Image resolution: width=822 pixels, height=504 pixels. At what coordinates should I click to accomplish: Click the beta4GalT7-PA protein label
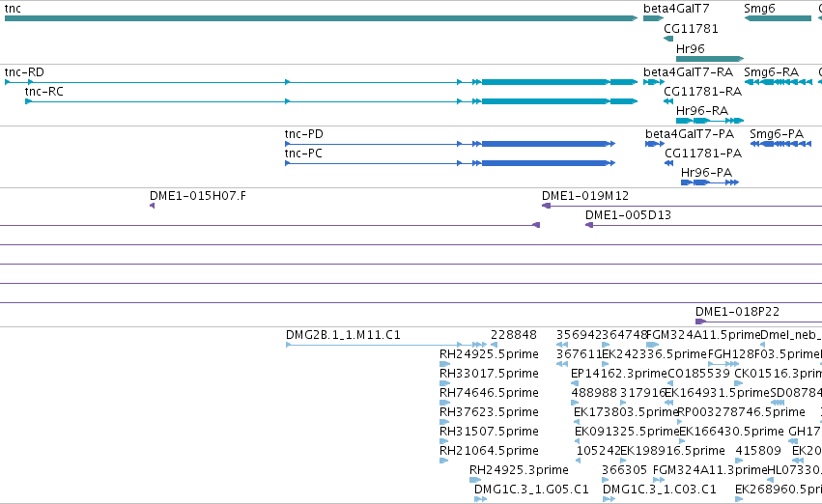coord(690,134)
